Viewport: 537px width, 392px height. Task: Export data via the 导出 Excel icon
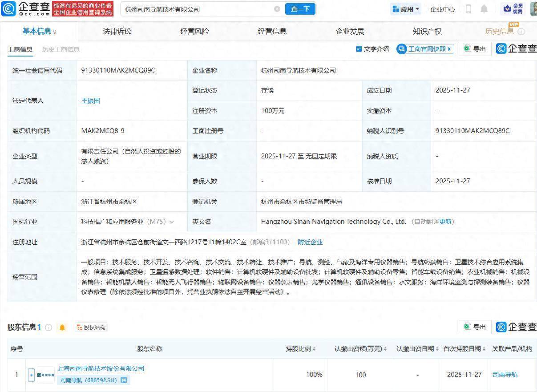pyautogui.click(x=475, y=49)
